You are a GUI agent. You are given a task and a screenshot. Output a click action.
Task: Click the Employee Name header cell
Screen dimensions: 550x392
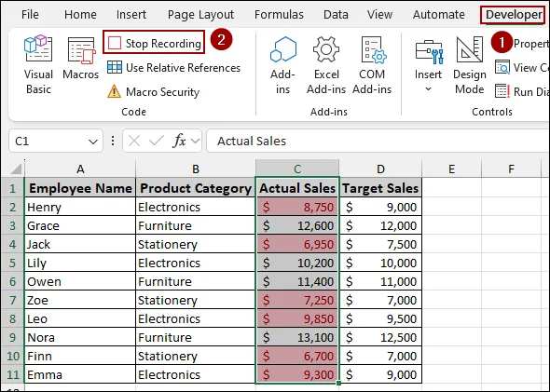[80, 188]
